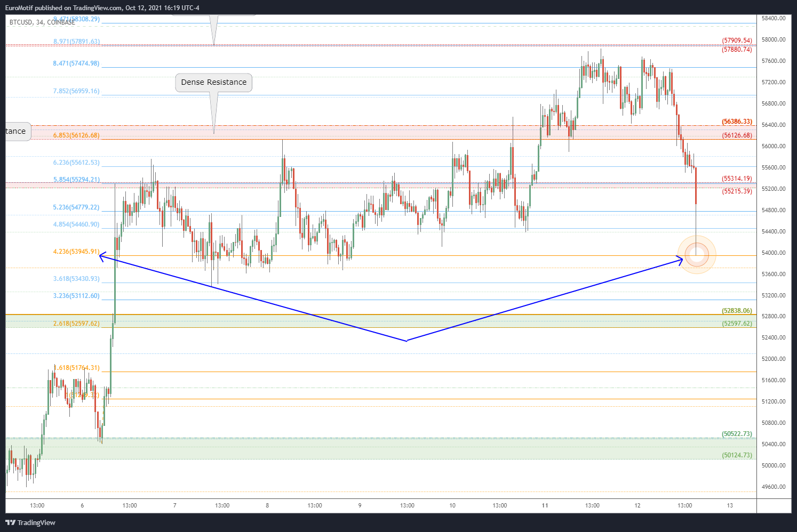The height and width of the screenshot is (532, 797).
Task: Click 56400.00 on the price axis
Action: 774,125
